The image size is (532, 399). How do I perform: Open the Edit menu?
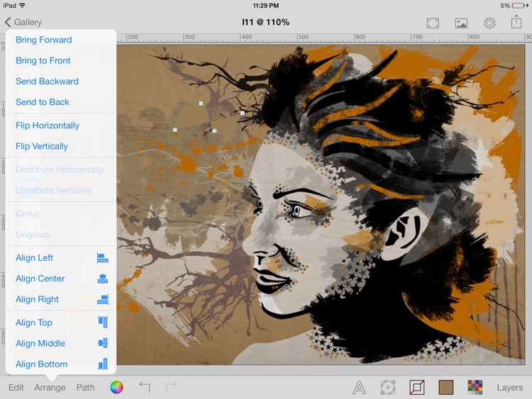(x=16, y=388)
